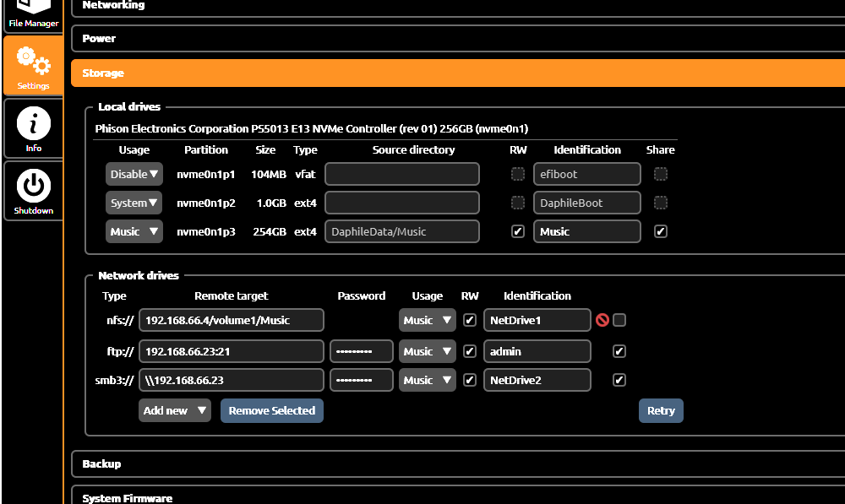
Task: Toggle RW checkbox for nvme0n1p1 efiboot
Action: [518, 174]
